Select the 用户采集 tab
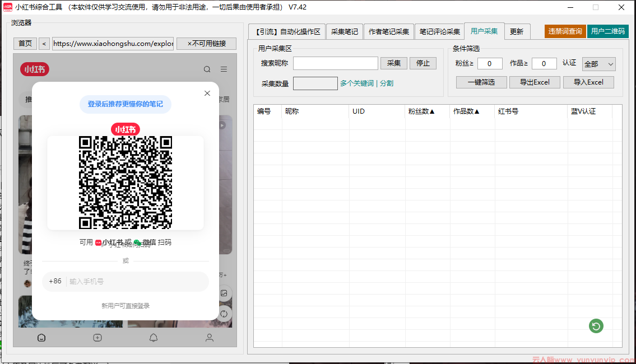636x364 pixels. coord(484,31)
